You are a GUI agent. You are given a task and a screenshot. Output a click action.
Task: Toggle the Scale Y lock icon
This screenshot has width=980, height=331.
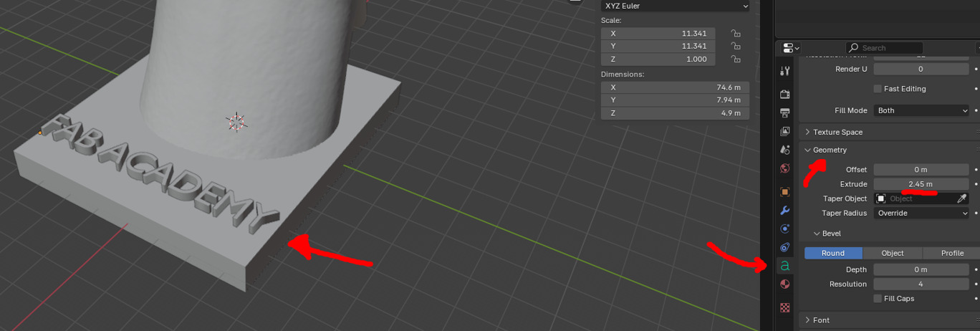[x=735, y=47]
